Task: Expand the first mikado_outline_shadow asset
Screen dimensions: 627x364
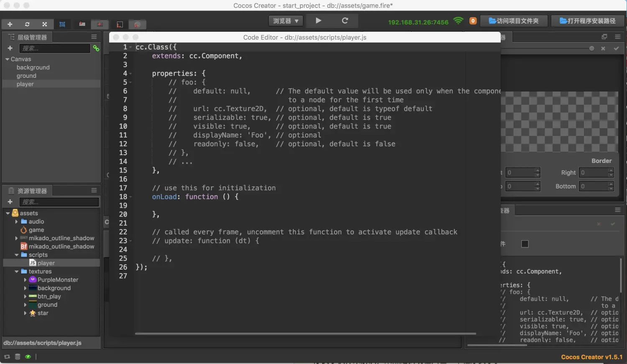Action: point(16,238)
